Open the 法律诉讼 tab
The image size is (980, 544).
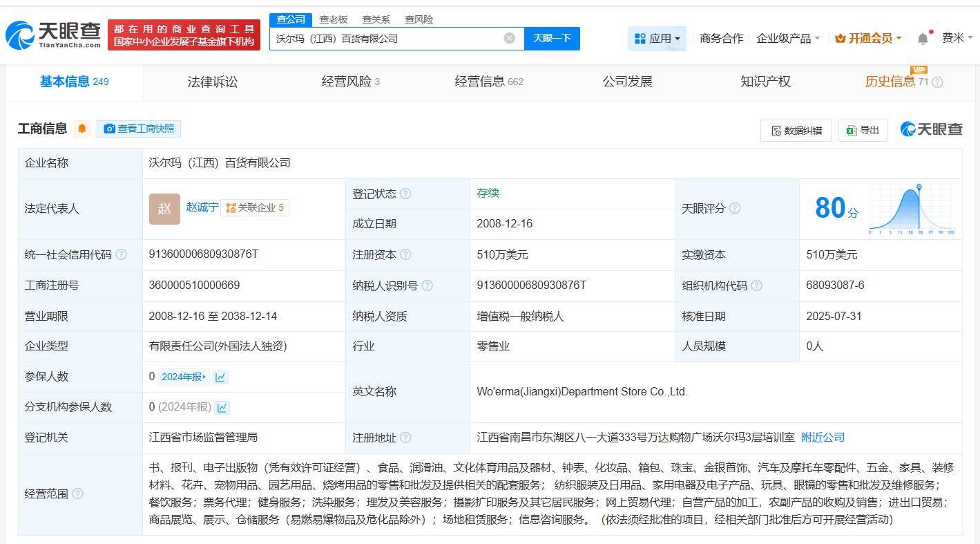pos(213,82)
